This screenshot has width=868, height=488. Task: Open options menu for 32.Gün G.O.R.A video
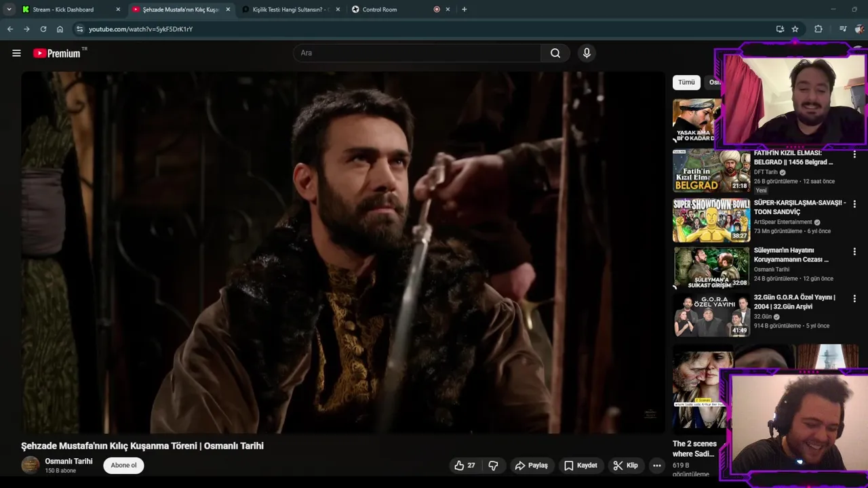pyautogui.click(x=854, y=298)
